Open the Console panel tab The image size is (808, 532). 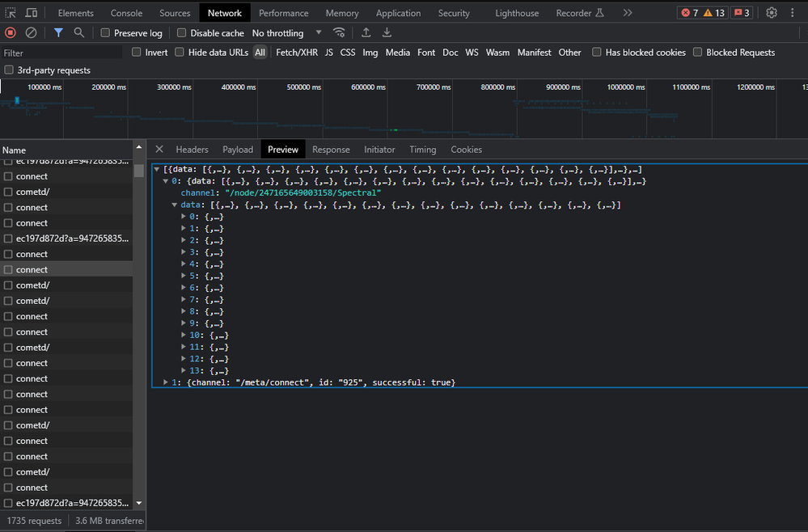pyautogui.click(x=126, y=13)
